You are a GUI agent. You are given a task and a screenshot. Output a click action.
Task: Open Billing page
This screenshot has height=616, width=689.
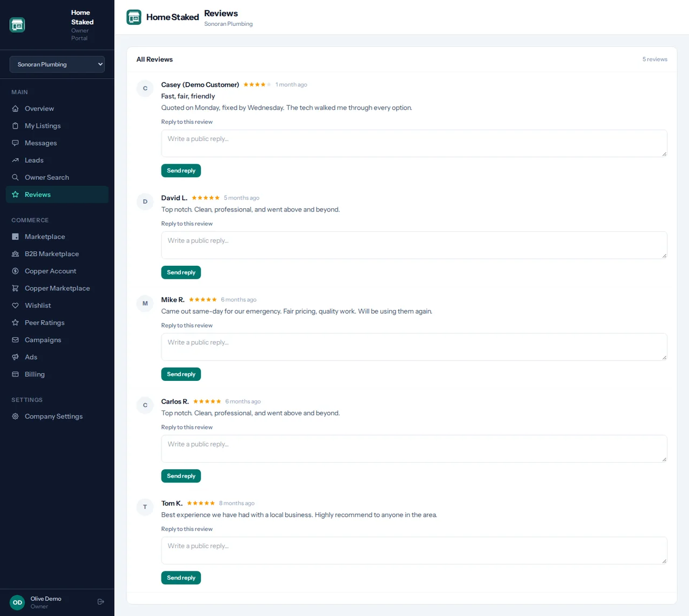pyautogui.click(x=57, y=374)
